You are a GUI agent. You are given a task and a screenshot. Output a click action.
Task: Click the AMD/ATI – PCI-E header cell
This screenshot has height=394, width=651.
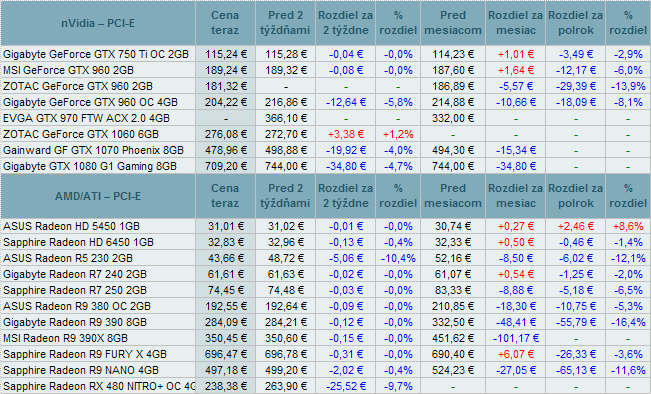[x=98, y=196]
